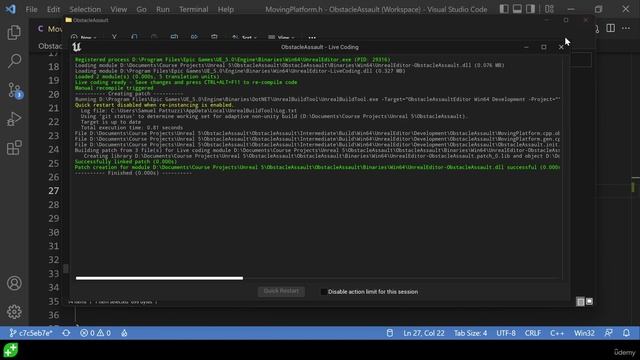640x360 pixels.
Task: Split the editor to the right
Action: (x=610, y=28)
